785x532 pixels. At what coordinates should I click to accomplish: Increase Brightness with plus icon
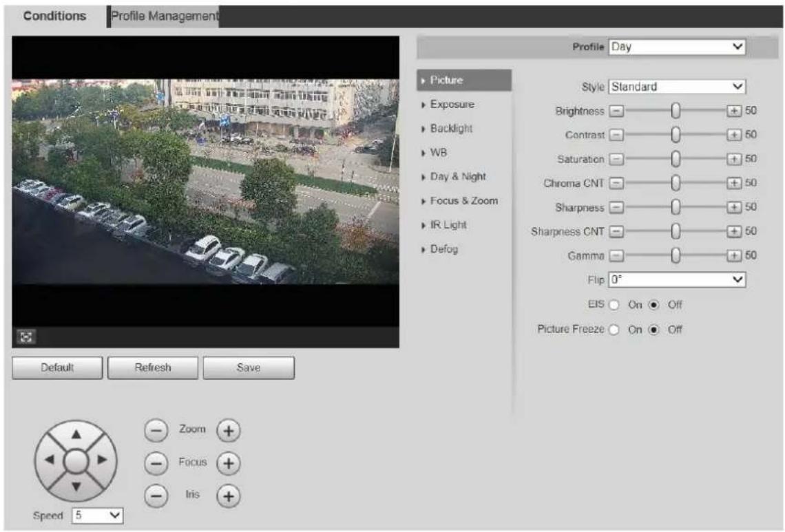734,111
